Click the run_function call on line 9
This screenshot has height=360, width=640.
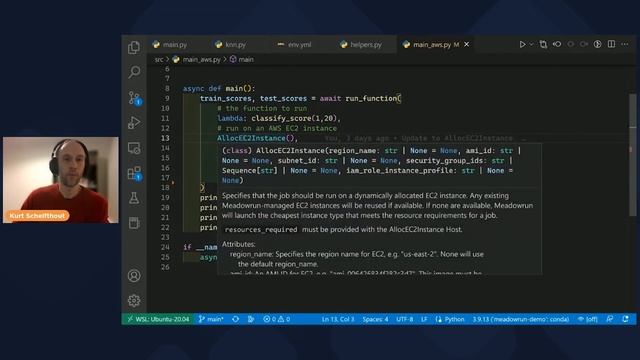pyautogui.click(x=373, y=98)
